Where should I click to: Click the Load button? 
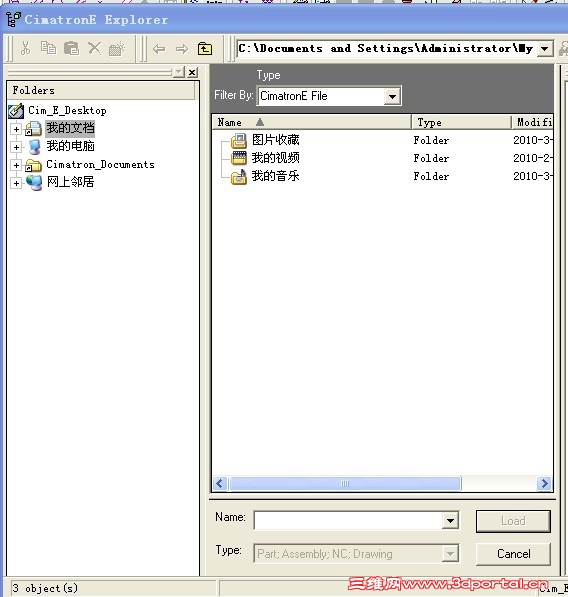click(x=513, y=521)
